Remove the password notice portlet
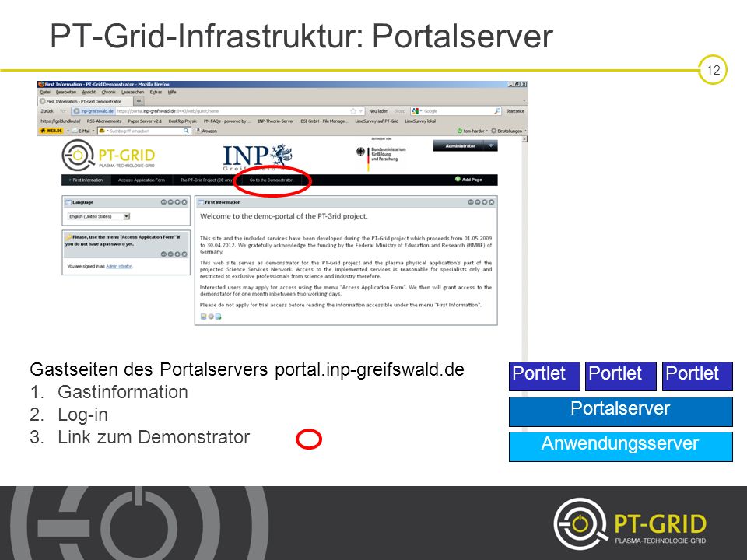 tap(184, 254)
